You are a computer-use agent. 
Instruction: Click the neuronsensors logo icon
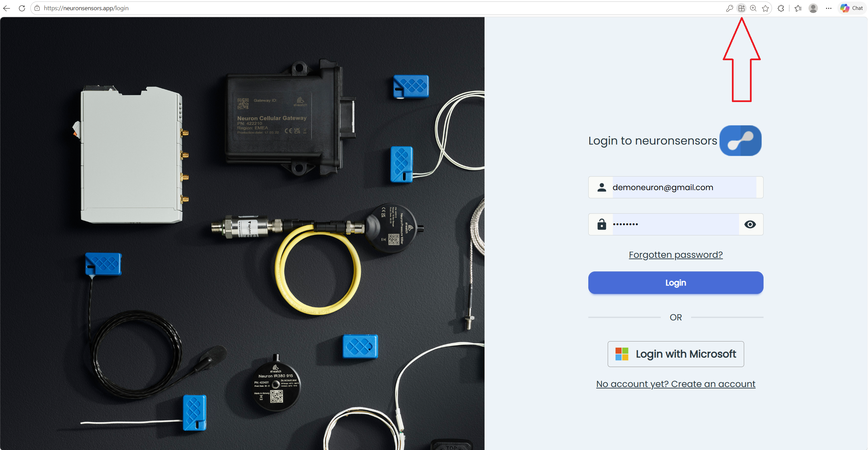(740, 140)
